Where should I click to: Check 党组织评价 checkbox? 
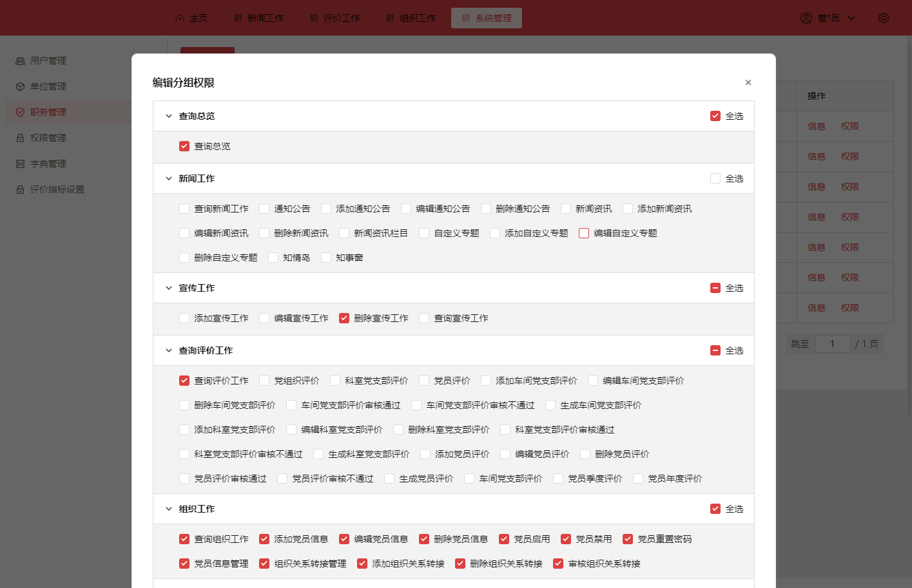point(264,381)
